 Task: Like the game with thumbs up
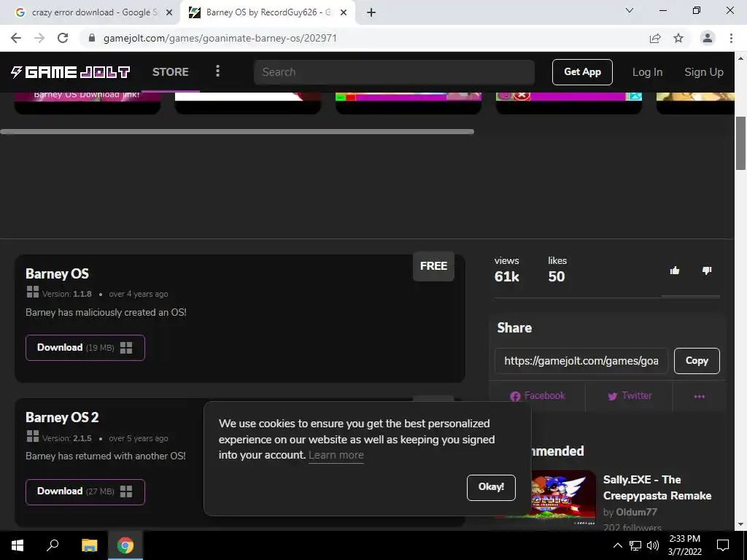pyautogui.click(x=675, y=271)
